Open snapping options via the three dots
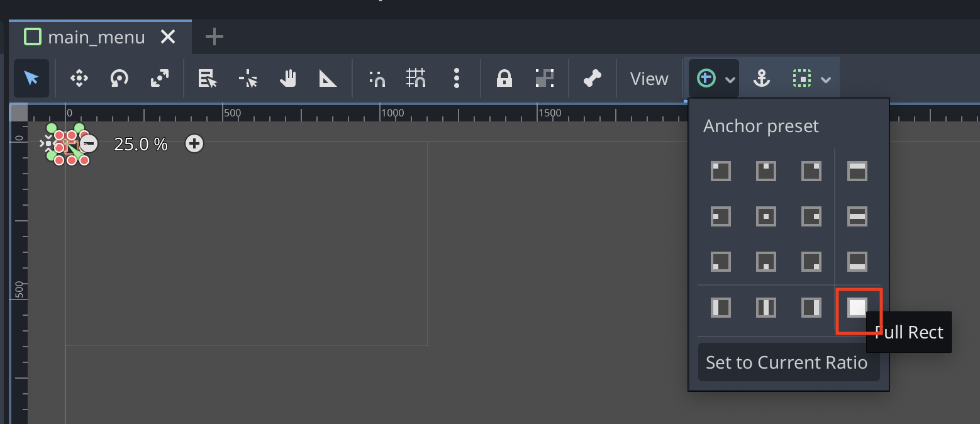 pyautogui.click(x=456, y=78)
